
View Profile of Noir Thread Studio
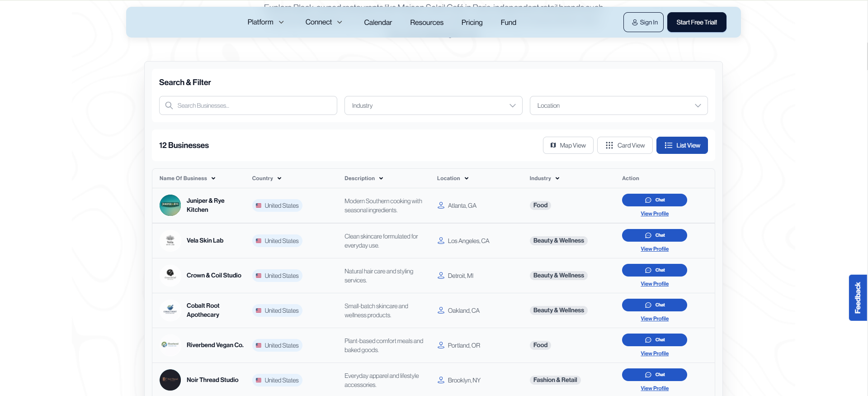(654, 388)
